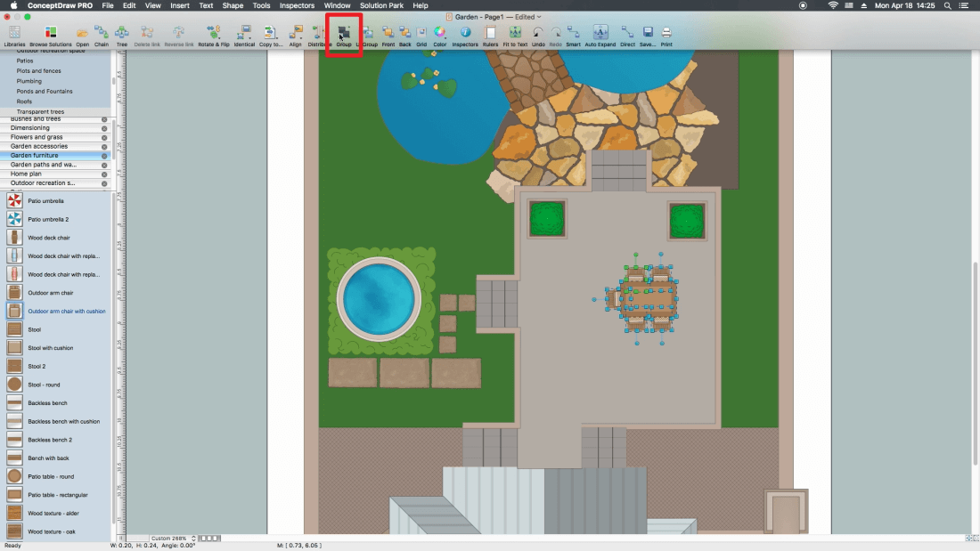Image resolution: width=980 pixels, height=551 pixels.
Task: Click the Identical sizing tool
Action: (x=244, y=36)
